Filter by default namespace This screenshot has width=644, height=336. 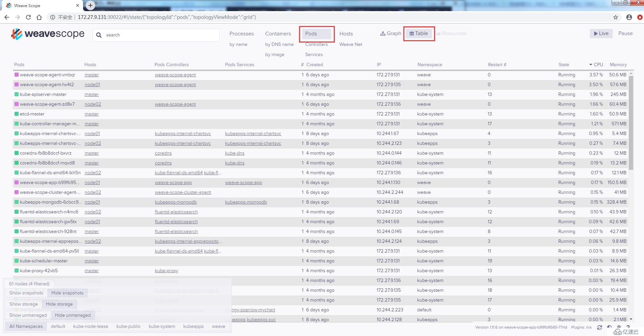tap(58, 326)
